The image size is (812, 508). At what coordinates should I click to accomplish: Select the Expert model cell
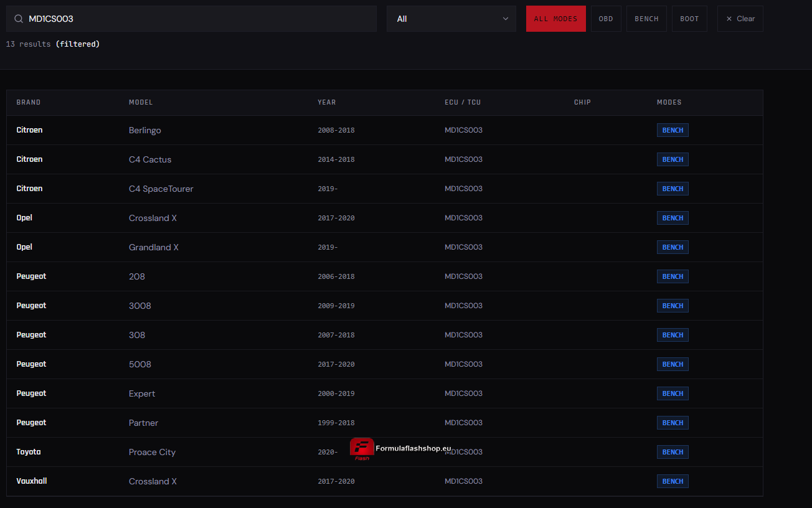click(x=142, y=393)
